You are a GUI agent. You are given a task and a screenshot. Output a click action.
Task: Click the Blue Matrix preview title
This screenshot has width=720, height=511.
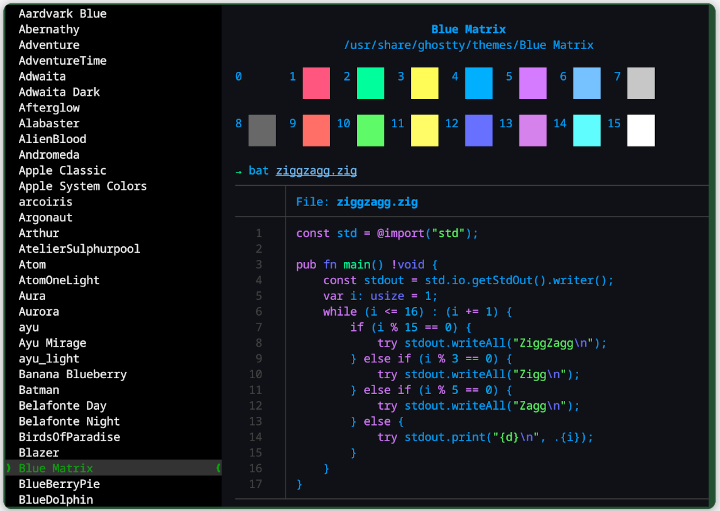point(468,30)
